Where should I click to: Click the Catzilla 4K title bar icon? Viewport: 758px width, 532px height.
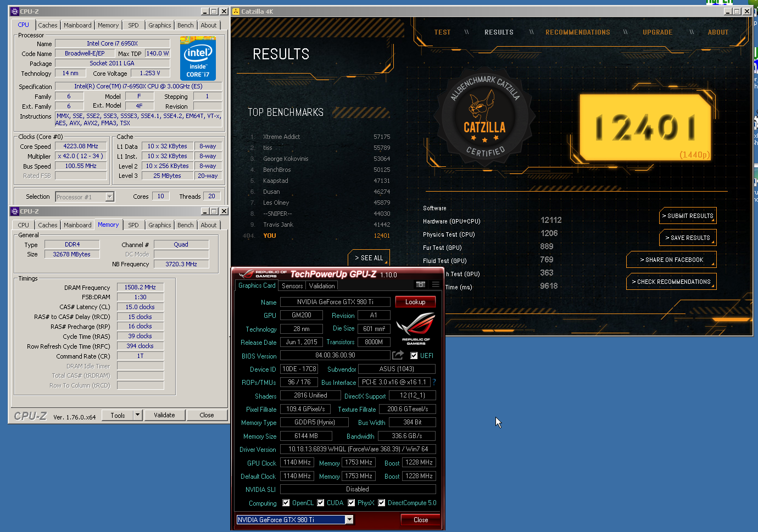(x=236, y=11)
